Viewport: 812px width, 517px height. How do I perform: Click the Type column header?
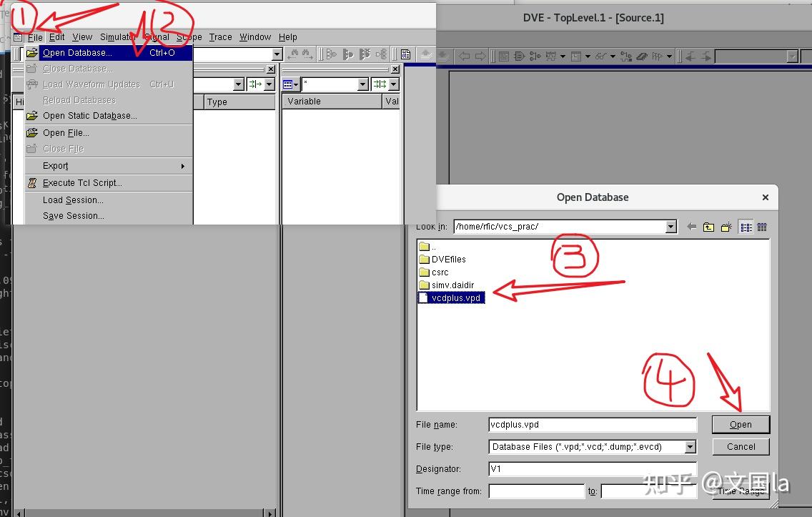click(239, 102)
